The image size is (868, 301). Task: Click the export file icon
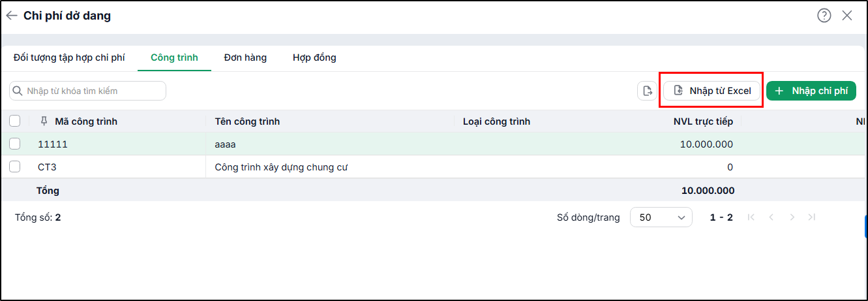[648, 91]
